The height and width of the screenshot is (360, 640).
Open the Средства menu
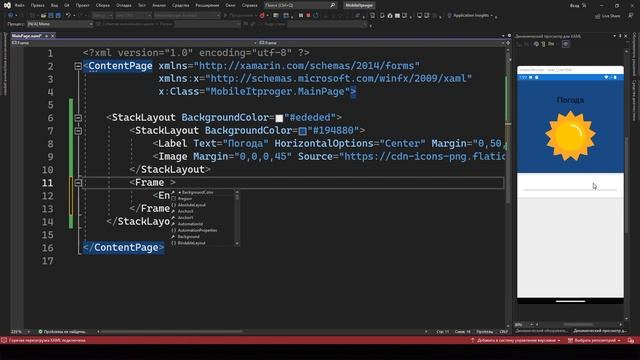click(180, 5)
